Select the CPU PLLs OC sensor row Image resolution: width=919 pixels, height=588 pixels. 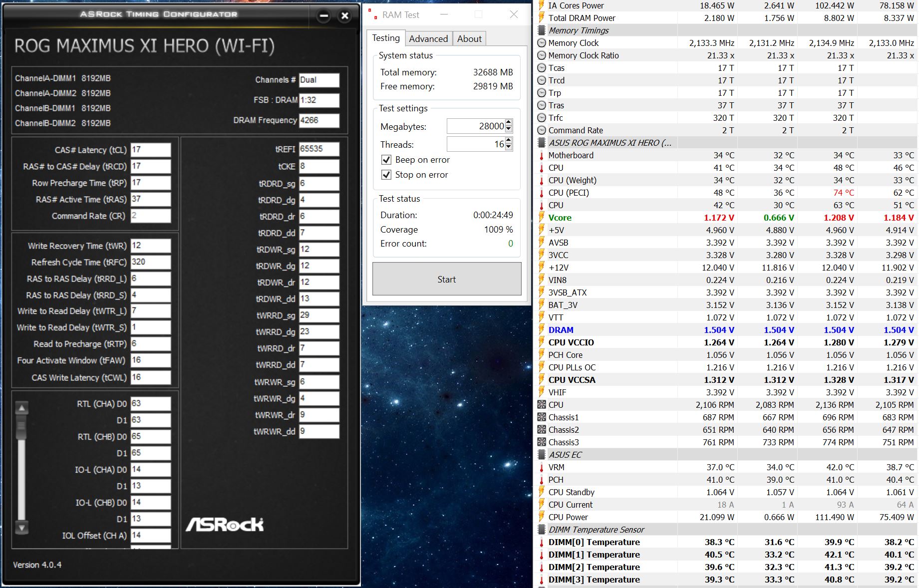[x=727, y=367]
